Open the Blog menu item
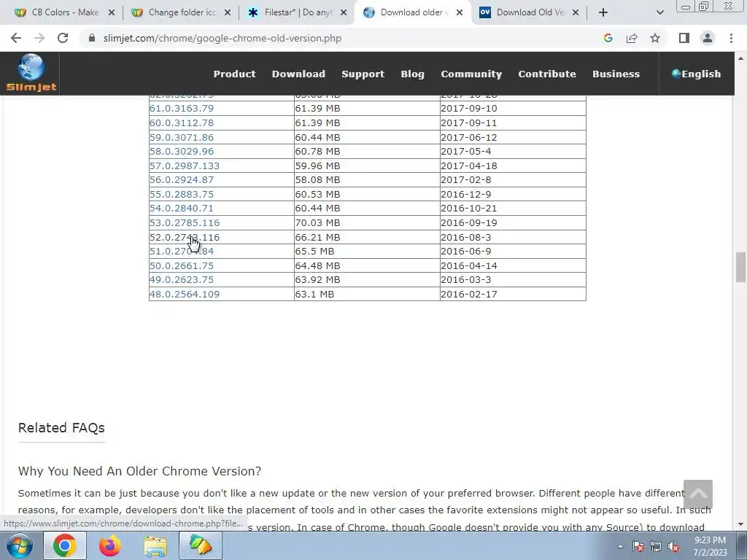 tap(412, 74)
